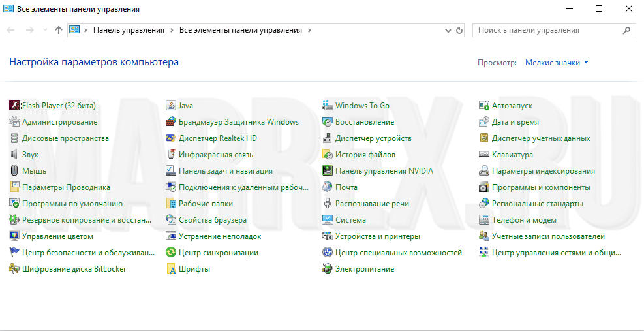Click the Windows To Go icon
644x331 pixels.
click(328, 106)
